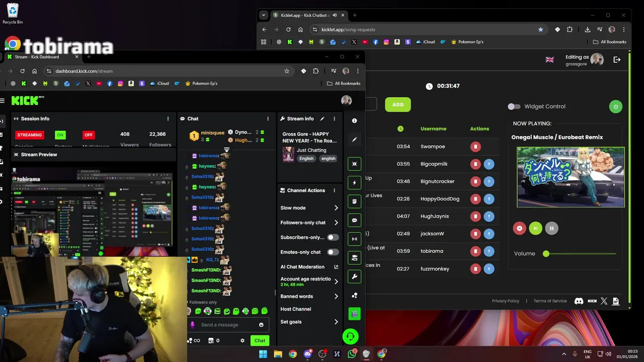This screenshot has height=362, width=644.
Task: Toggle Subscribers-only chat switch
Action: [x=333, y=237]
